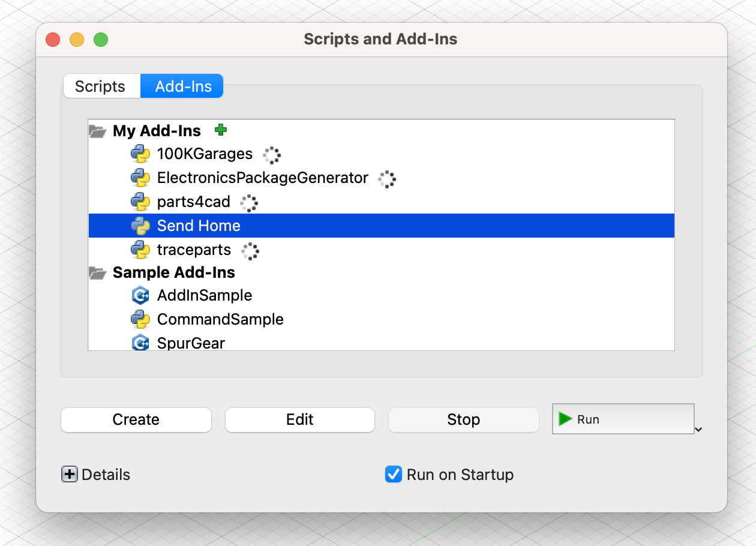Click the Python icon next to 100KGarages
The image size is (756, 546).
coord(140,154)
